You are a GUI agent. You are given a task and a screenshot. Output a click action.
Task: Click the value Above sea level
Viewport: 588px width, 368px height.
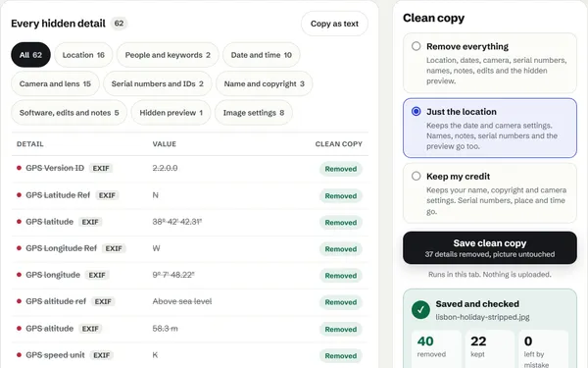click(182, 301)
